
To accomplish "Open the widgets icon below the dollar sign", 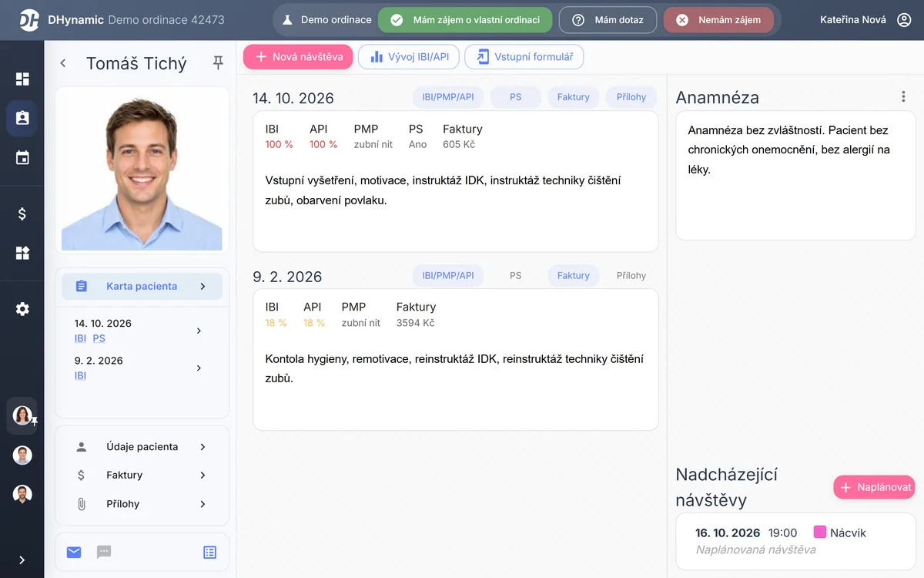I will [x=22, y=253].
